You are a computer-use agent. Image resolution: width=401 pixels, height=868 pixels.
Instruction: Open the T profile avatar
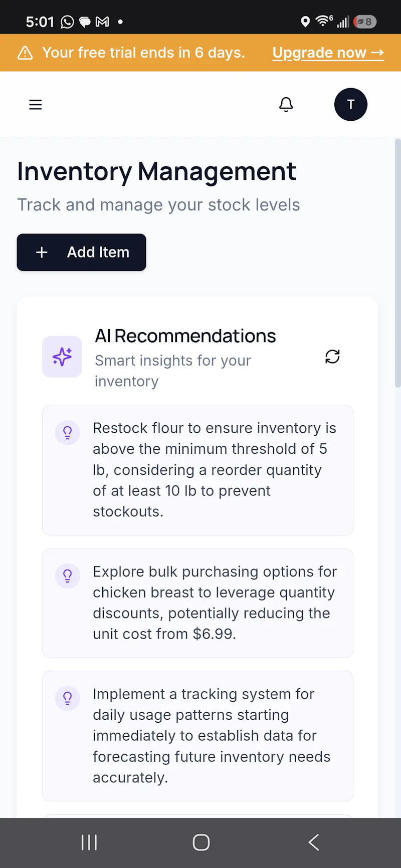point(351,104)
